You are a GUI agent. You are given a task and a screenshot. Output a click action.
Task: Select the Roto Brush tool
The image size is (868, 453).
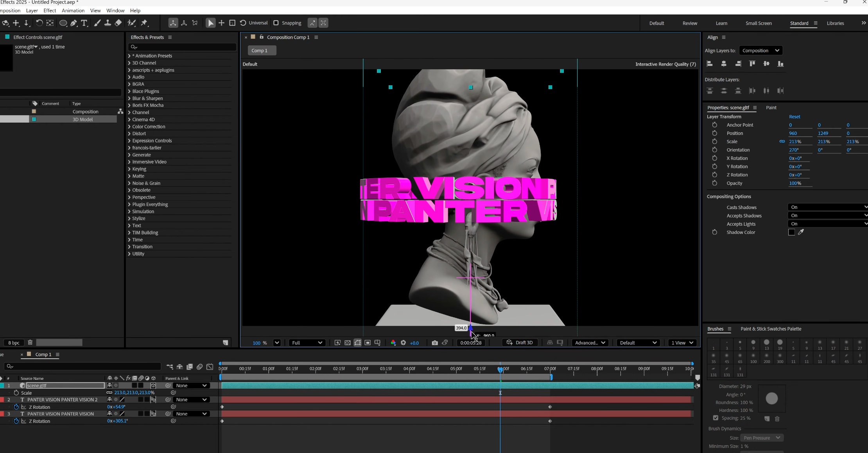pos(131,23)
